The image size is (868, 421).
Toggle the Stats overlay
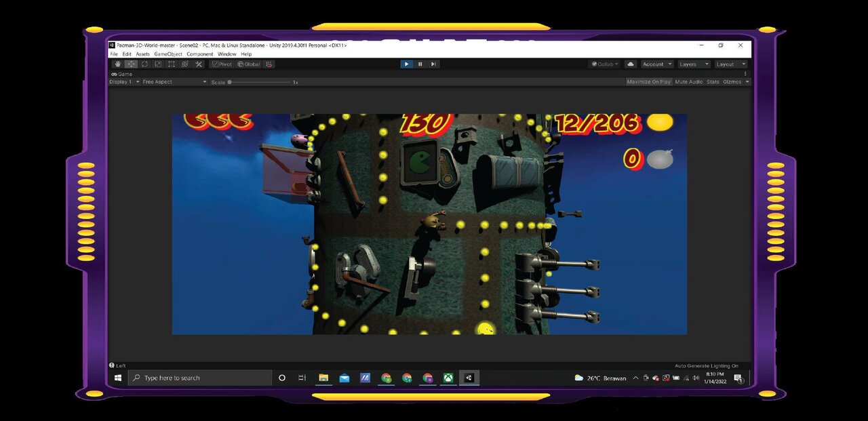tap(713, 82)
